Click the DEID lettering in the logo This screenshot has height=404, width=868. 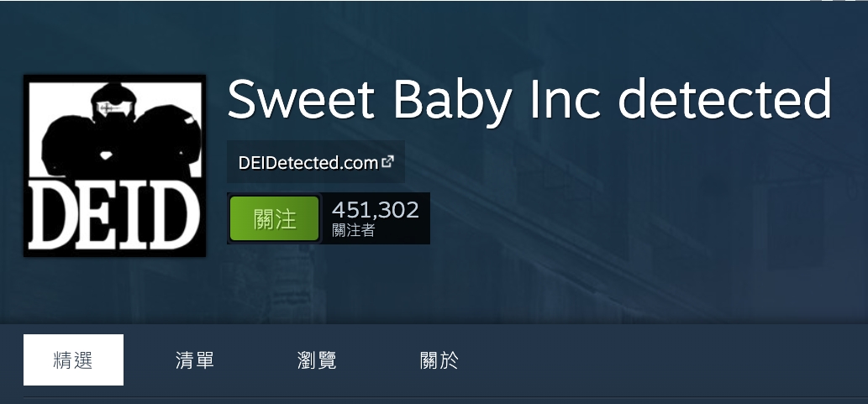(x=114, y=216)
